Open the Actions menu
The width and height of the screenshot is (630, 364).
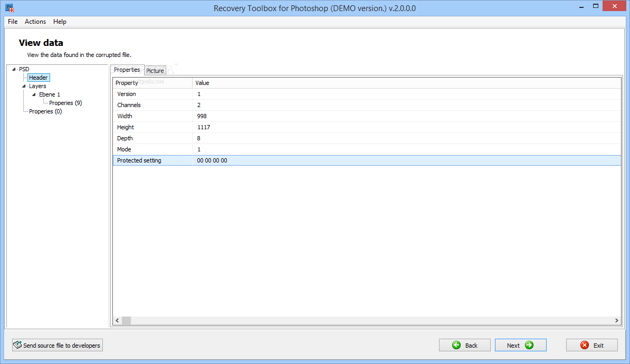coord(35,21)
